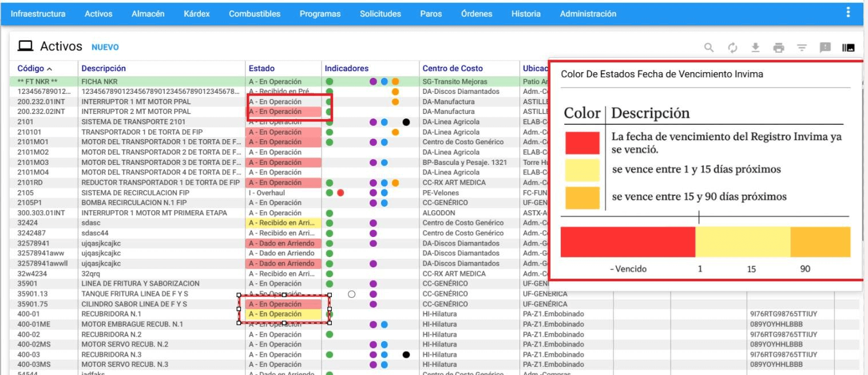Download the assets list

tap(755, 47)
